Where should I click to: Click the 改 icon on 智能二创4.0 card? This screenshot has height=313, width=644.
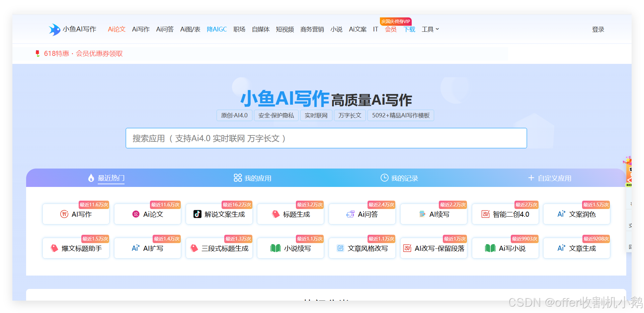[x=485, y=214]
